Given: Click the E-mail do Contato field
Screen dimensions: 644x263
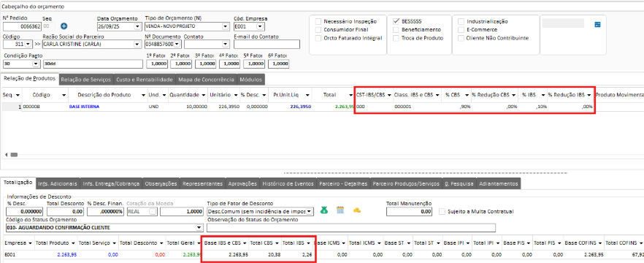Looking at the screenshot, I should pyautogui.click(x=267, y=44).
